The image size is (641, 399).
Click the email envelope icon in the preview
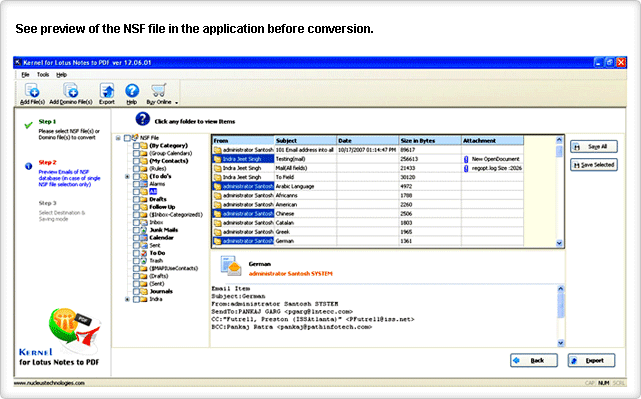pos(231,266)
